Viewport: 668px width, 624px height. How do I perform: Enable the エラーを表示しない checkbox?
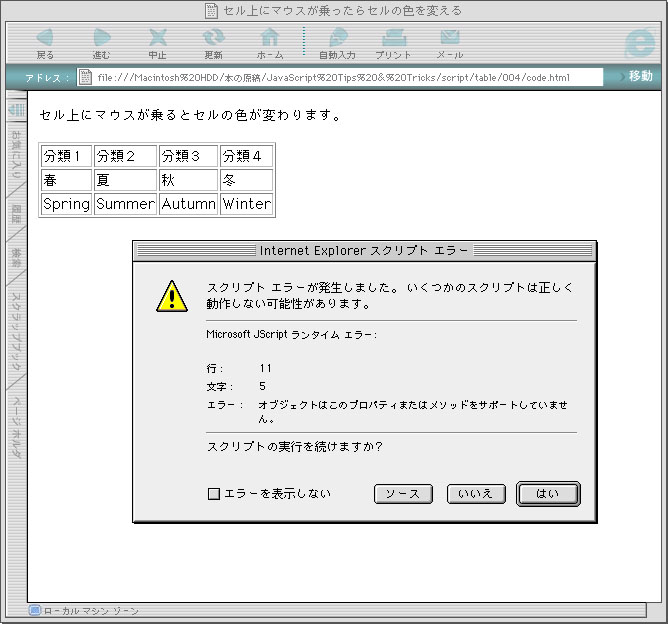click(x=213, y=494)
